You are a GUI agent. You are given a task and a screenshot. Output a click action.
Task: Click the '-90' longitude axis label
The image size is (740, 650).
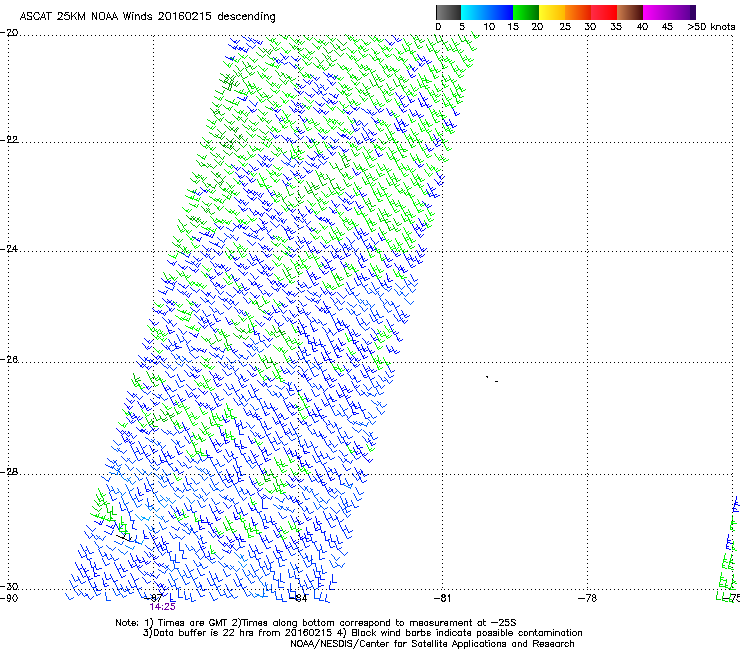pyautogui.click(x=9, y=598)
